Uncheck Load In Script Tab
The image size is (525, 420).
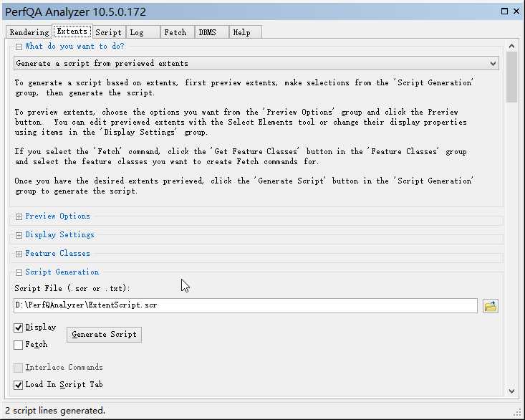click(x=19, y=385)
